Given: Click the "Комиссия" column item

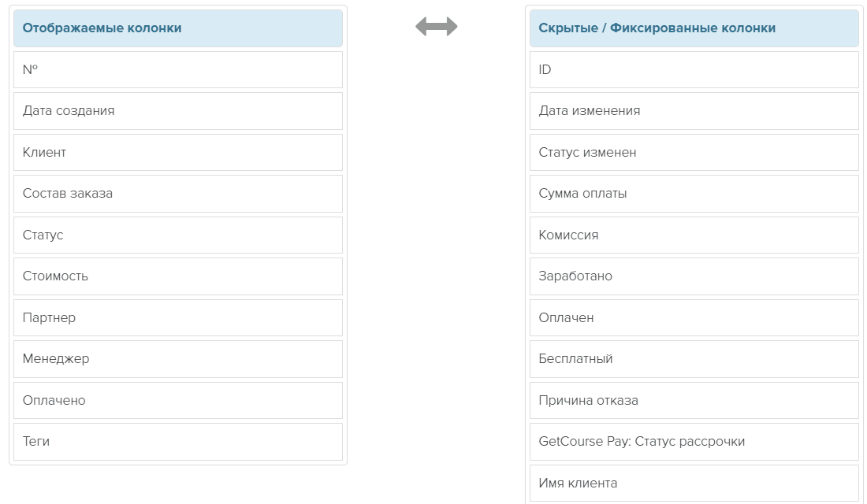Looking at the screenshot, I should coord(694,235).
